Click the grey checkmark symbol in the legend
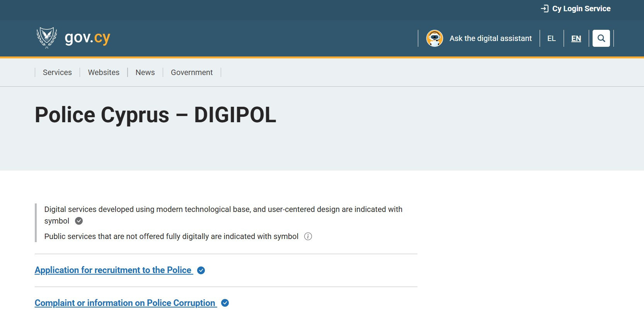644x316 pixels. [79, 221]
